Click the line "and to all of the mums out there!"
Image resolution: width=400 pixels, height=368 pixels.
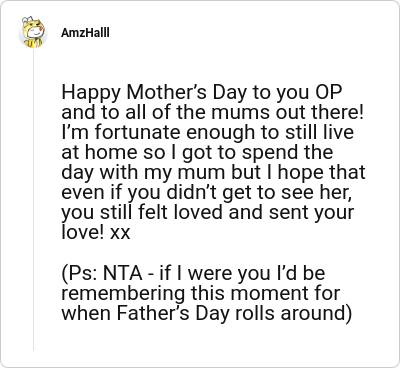click(x=213, y=113)
